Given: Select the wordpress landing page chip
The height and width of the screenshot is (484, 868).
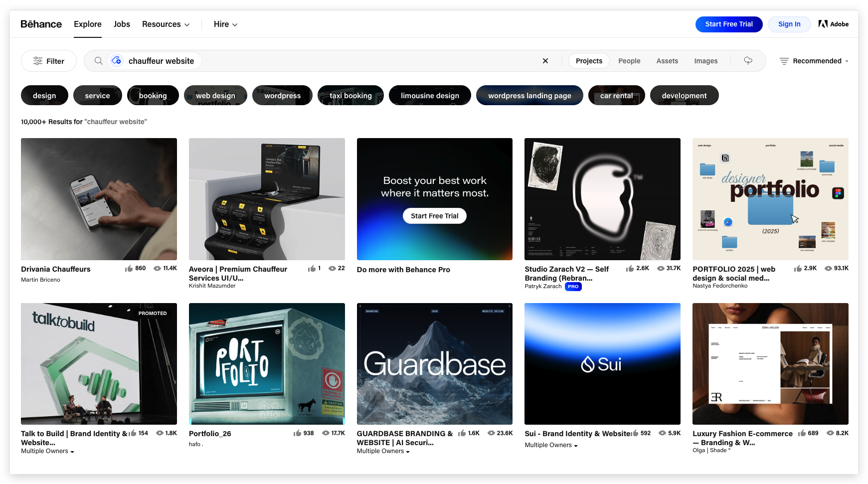Looking at the screenshot, I should coord(529,95).
